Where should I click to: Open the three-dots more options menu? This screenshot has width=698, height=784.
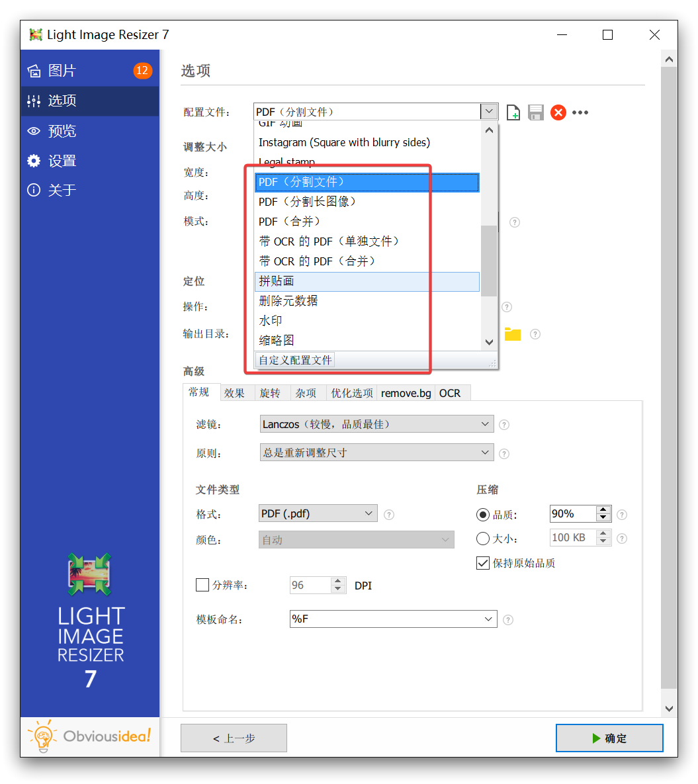pyautogui.click(x=580, y=112)
